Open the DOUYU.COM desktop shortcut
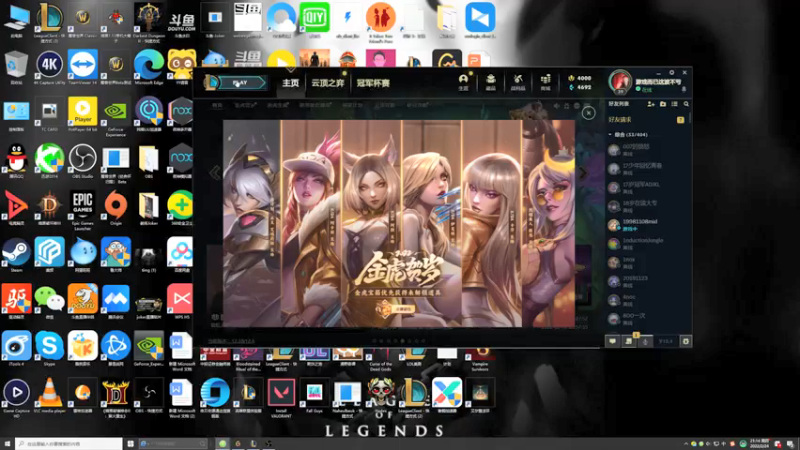Viewport: 800px width, 450px height. (182, 24)
